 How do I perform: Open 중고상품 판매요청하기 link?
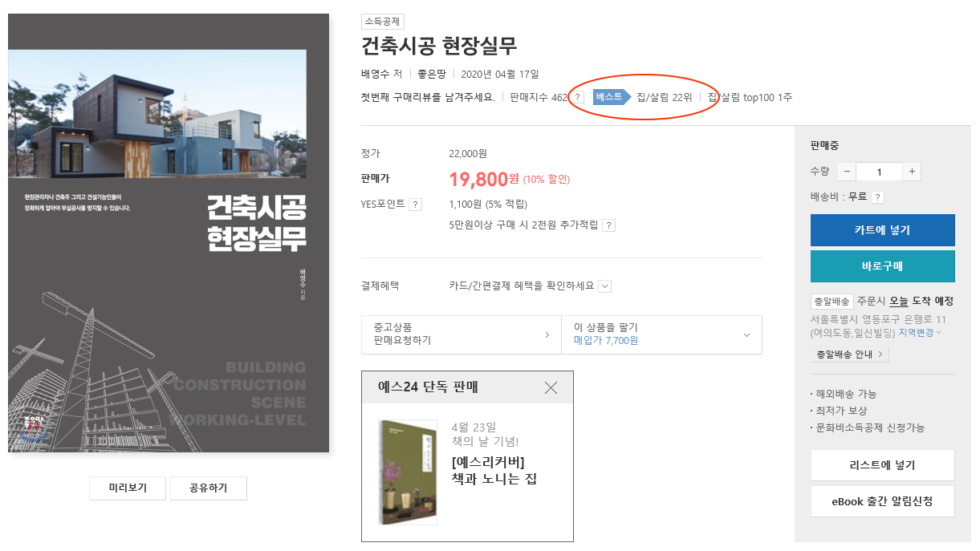coord(462,334)
